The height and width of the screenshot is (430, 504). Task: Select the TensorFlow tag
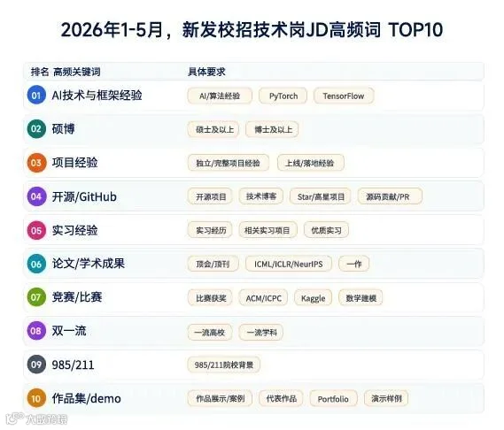point(344,96)
